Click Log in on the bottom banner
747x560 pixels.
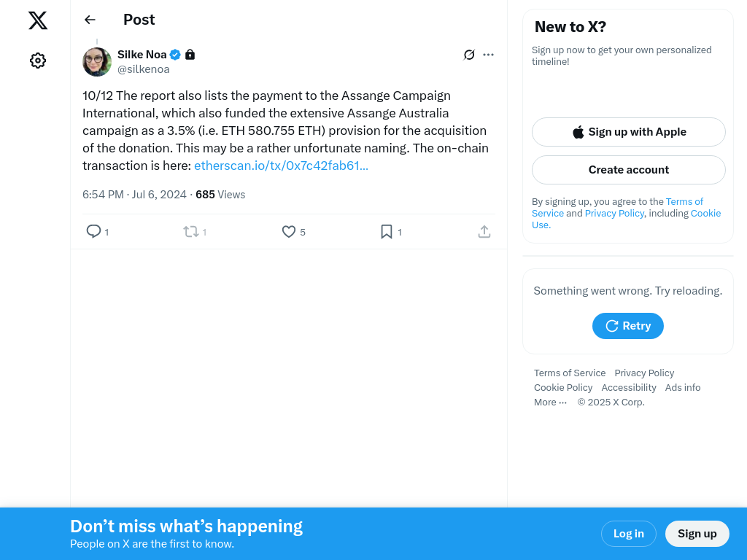[x=628, y=534]
